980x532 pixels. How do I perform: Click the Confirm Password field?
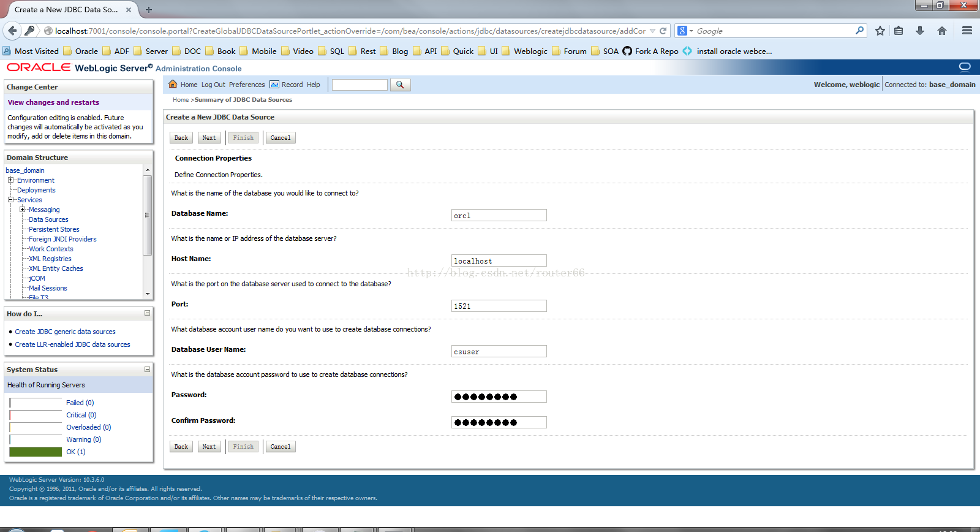click(x=499, y=422)
